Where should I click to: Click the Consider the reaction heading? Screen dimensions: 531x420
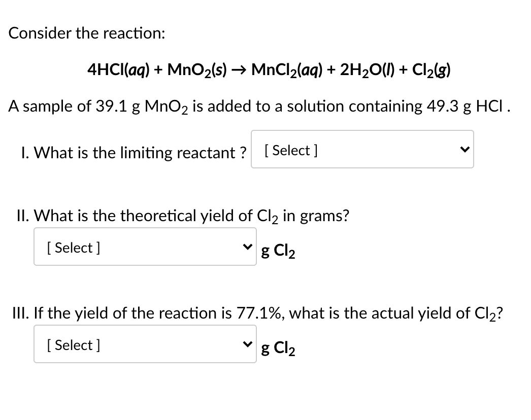pyautogui.click(x=86, y=33)
